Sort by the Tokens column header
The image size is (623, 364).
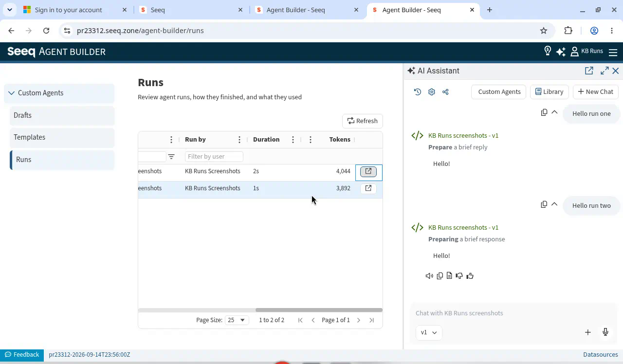tap(340, 140)
